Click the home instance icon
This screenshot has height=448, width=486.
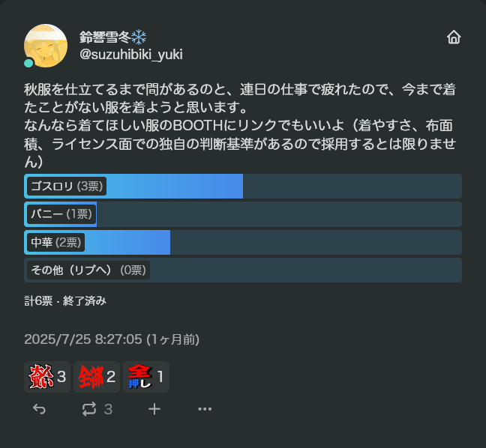(x=453, y=37)
